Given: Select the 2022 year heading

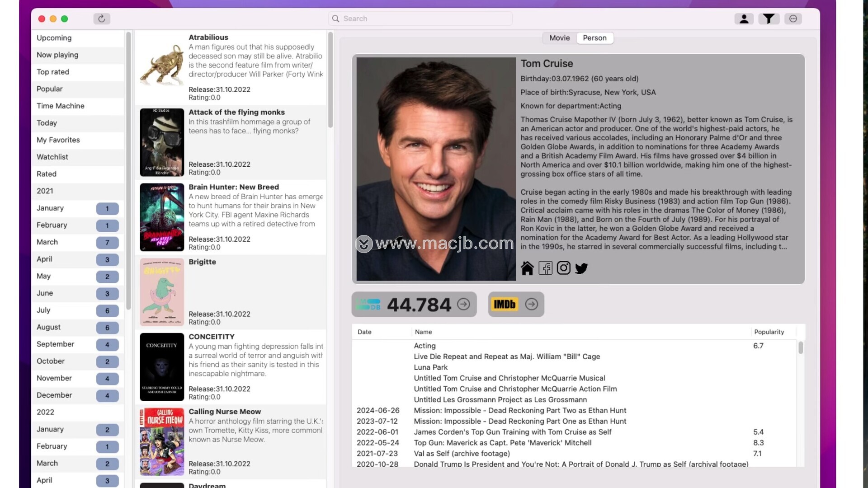Looking at the screenshot, I should pos(78,412).
